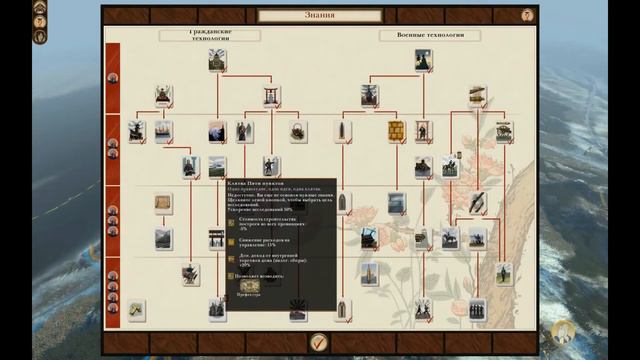Click the bottom round button in the screen-corner cluster

(x=40, y=37)
